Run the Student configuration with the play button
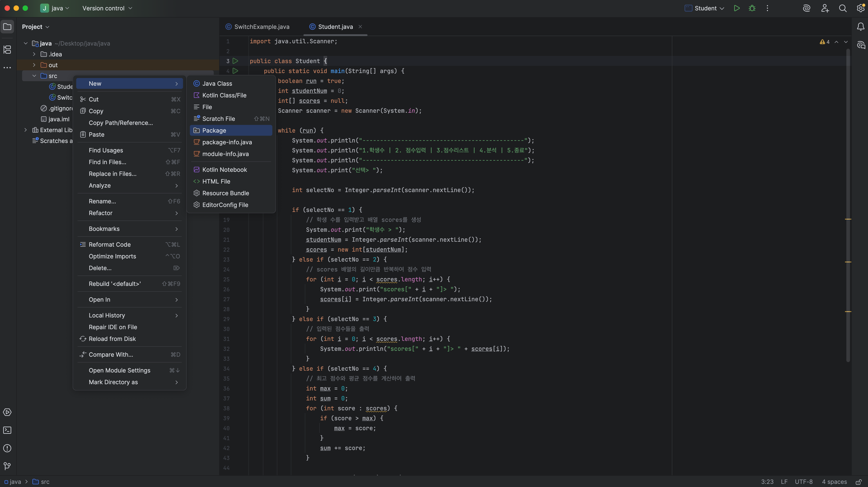Screen dimensions: 868x487 (737, 8)
